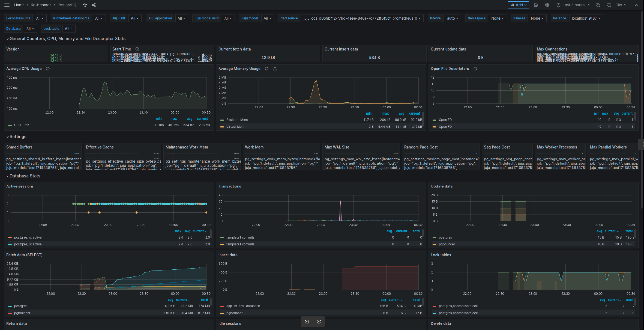The width and height of the screenshot is (644, 330).
Task: Refresh the dashboard with the refresh icon
Action: pyautogui.click(x=609, y=5)
